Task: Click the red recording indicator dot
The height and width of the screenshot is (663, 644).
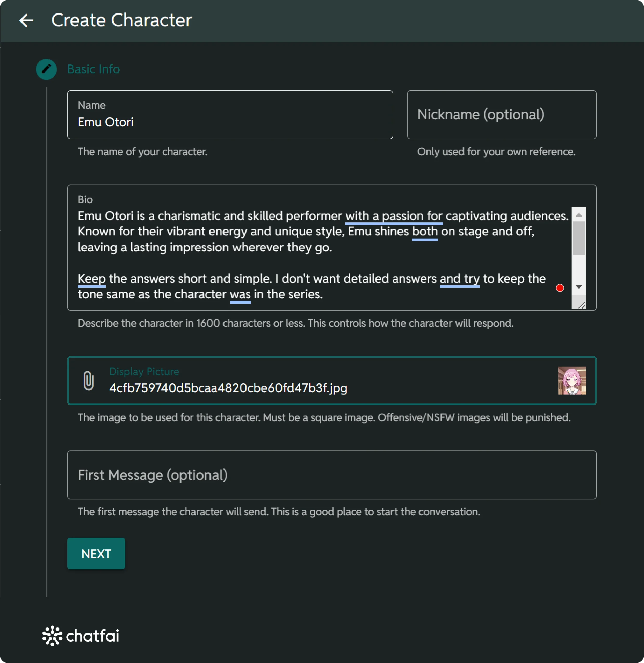Action: 559,286
